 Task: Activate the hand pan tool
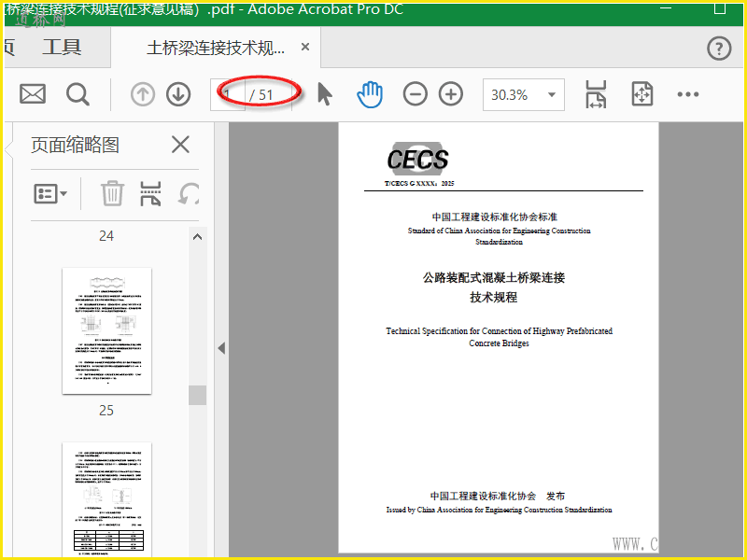(x=370, y=94)
